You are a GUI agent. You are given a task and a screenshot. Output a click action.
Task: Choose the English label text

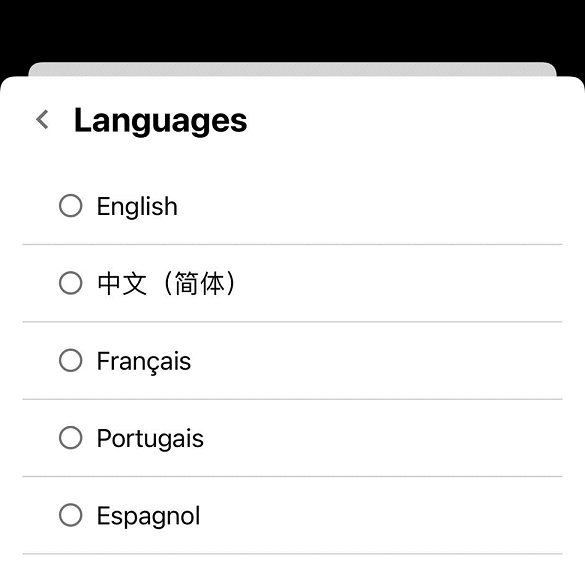click(x=137, y=206)
